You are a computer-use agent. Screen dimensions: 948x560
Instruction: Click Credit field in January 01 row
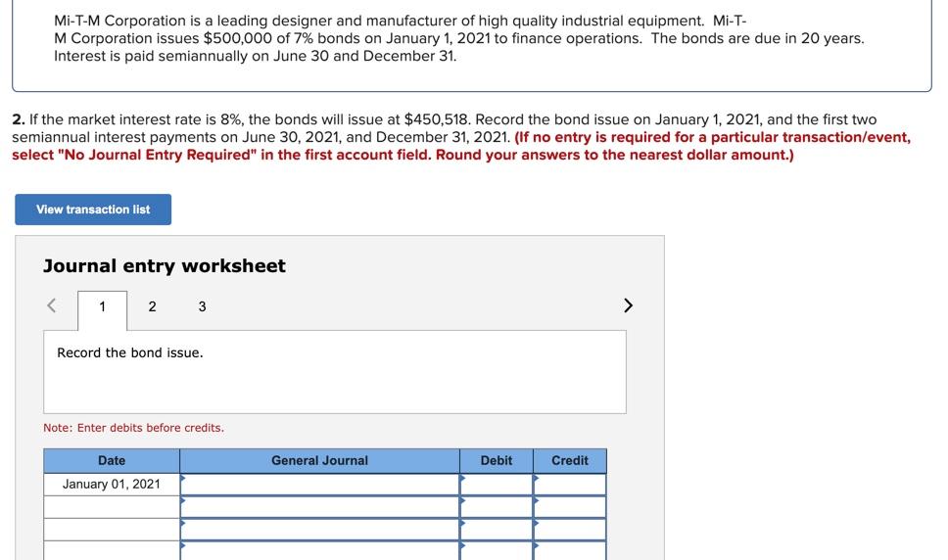click(570, 485)
